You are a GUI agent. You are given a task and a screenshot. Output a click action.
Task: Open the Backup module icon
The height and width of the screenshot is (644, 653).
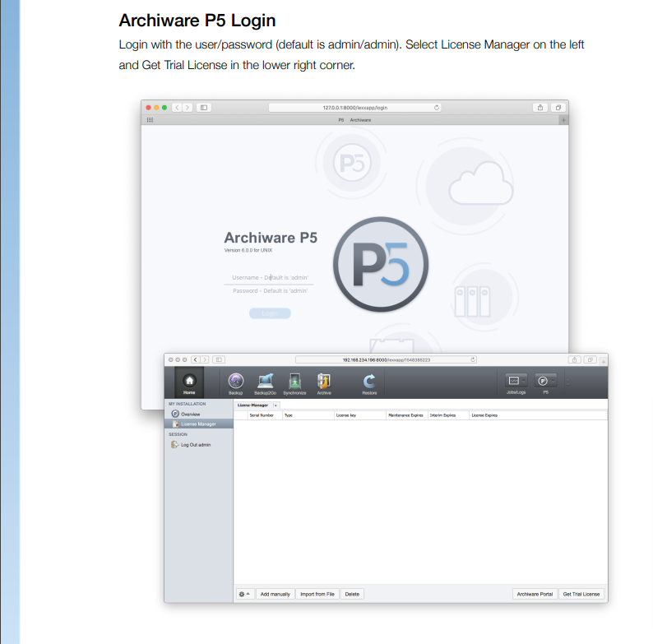(236, 382)
